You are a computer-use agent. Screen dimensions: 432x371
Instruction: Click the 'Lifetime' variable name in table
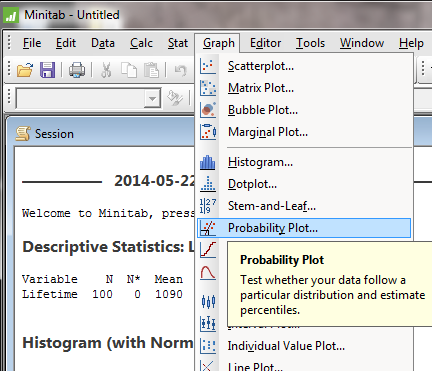click(x=50, y=294)
